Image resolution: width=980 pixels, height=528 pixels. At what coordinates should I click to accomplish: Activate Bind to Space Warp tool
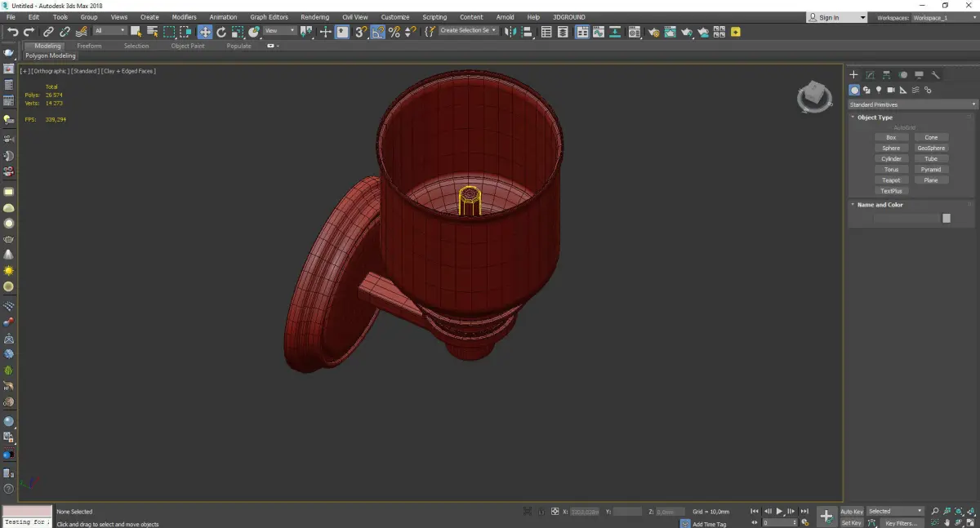click(x=82, y=32)
